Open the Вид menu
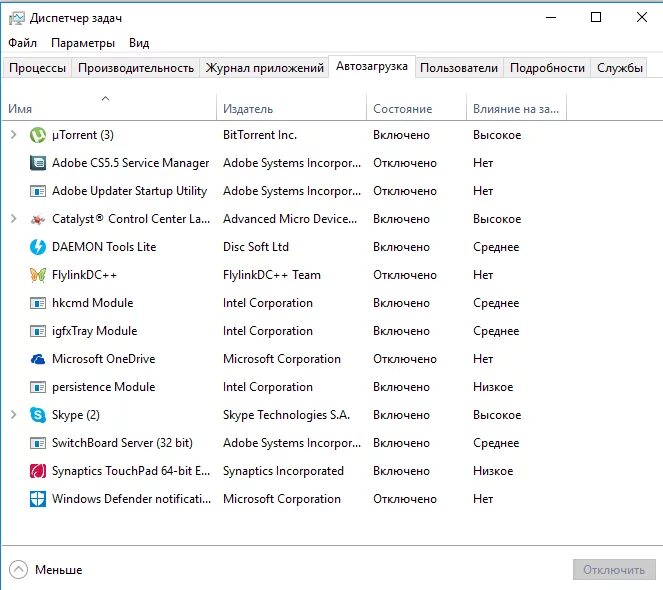This screenshot has height=590, width=663. 139,43
